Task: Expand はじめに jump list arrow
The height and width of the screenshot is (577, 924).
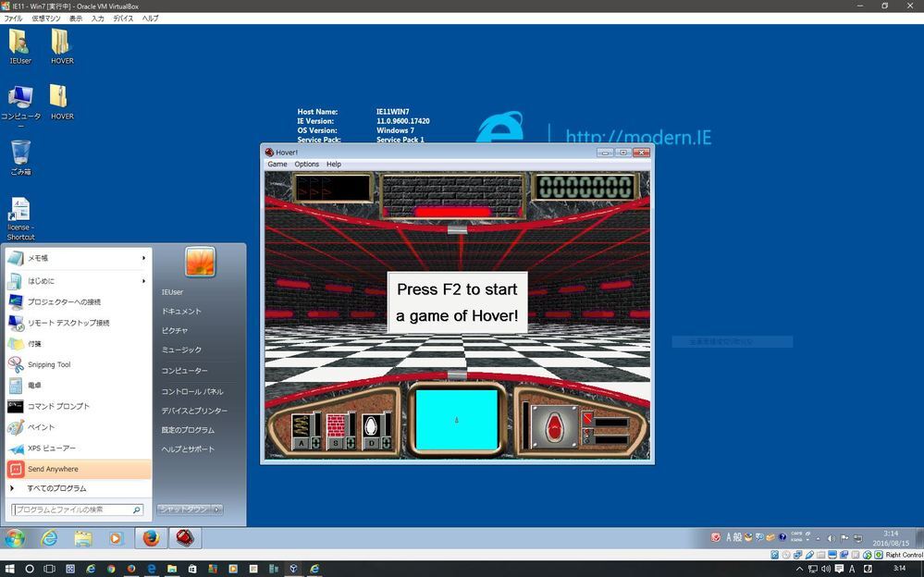Action: (143, 281)
